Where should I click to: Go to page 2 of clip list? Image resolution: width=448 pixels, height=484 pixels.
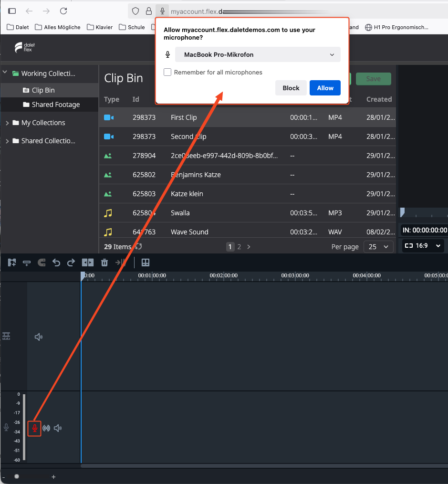coord(239,247)
